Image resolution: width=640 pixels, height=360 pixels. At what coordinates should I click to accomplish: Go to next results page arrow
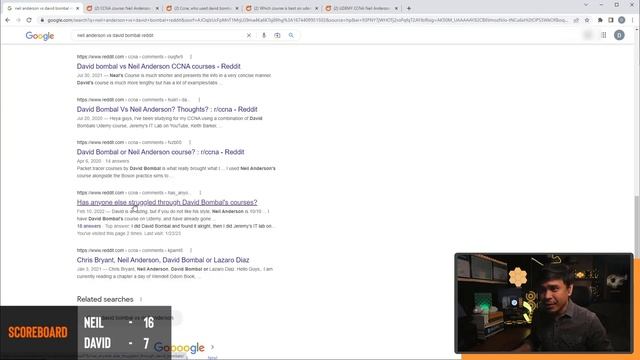click(212, 347)
